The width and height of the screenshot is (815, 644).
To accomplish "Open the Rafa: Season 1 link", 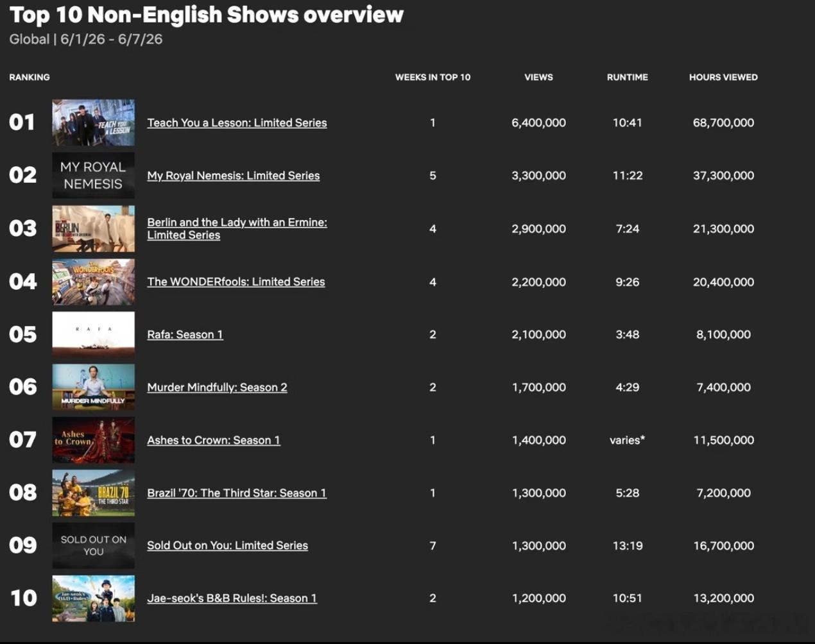I will tap(185, 334).
